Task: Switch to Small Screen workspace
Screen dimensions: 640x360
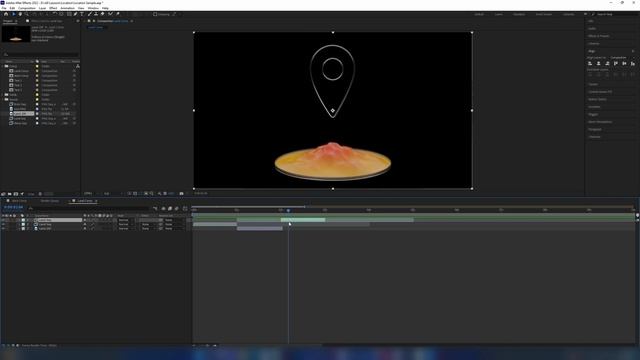Action: [x=544, y=14]
